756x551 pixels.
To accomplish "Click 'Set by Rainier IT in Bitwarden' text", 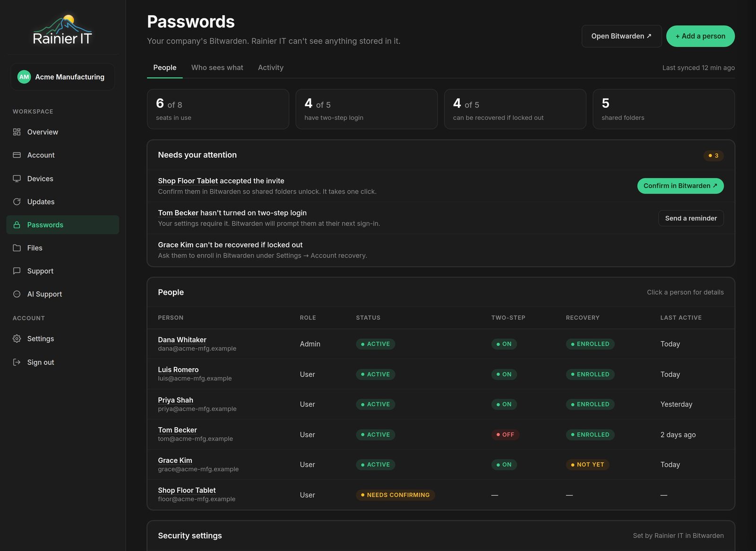I will point(678,536).
